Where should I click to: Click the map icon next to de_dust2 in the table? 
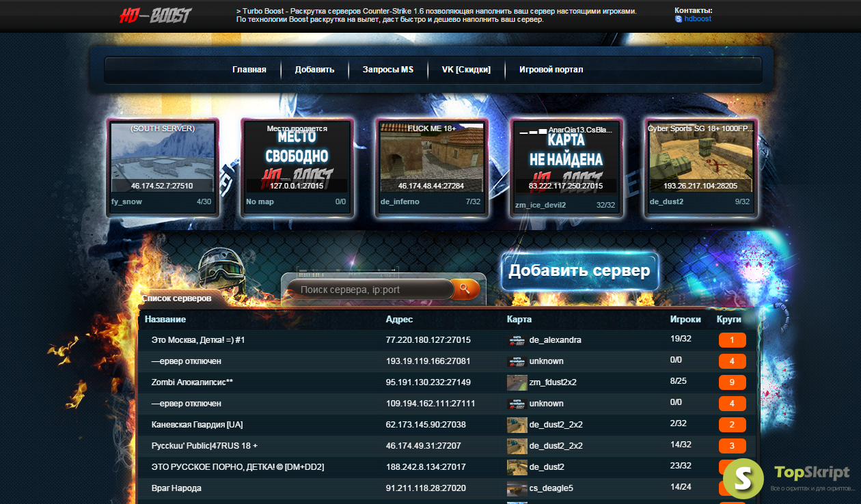click(x=517, y=467)
